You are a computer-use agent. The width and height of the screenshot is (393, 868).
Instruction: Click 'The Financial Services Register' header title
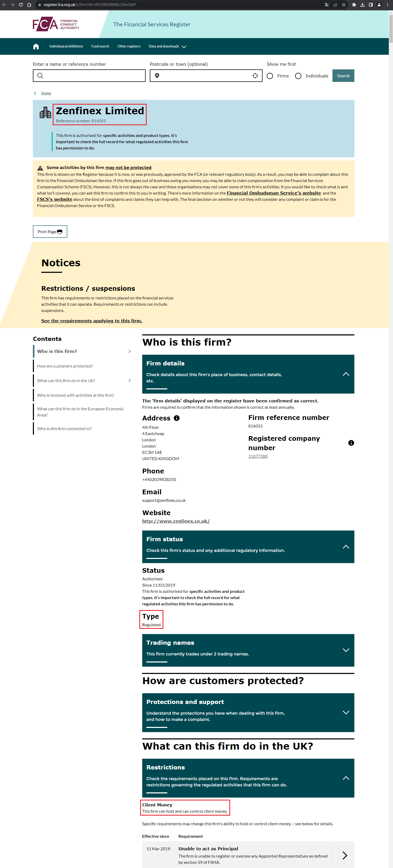coord(152,25)
